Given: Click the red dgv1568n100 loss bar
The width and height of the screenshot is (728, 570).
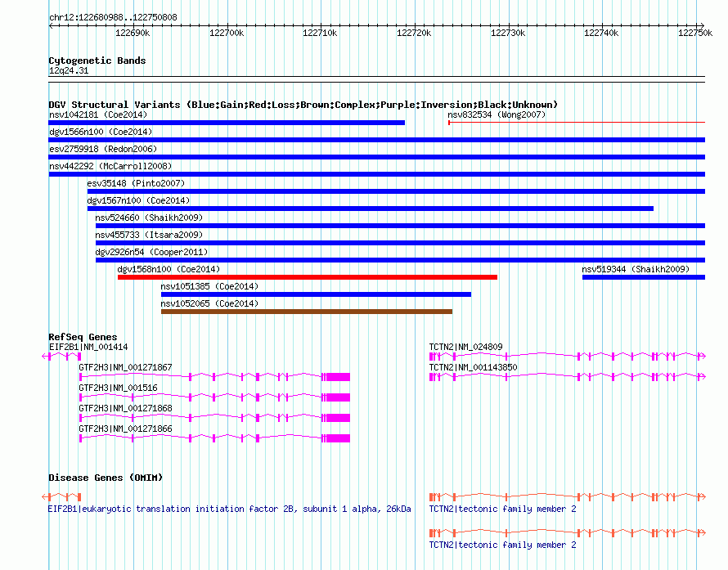Looking at the screenshot, I should 308,277.
